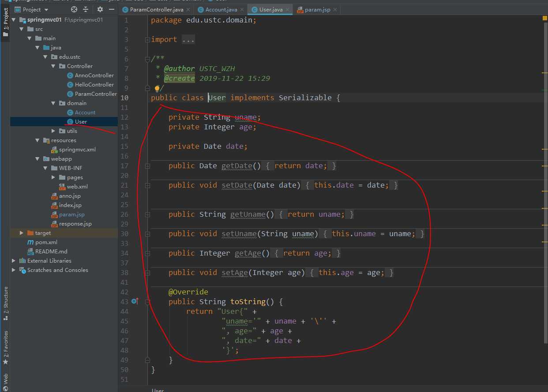The image size is (548, 392).
Task: Select param.jsp in project tree
Action: (x=72, y=215)
